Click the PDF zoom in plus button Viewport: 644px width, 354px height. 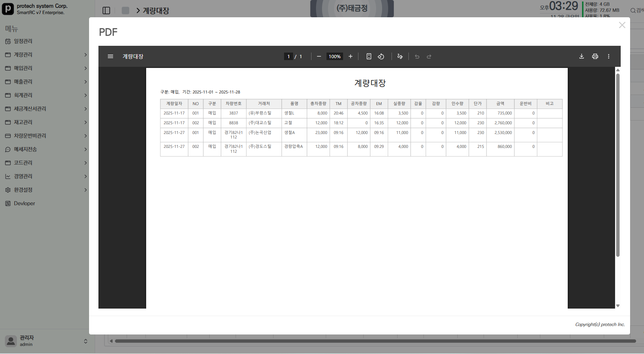(x=351, y=56)
